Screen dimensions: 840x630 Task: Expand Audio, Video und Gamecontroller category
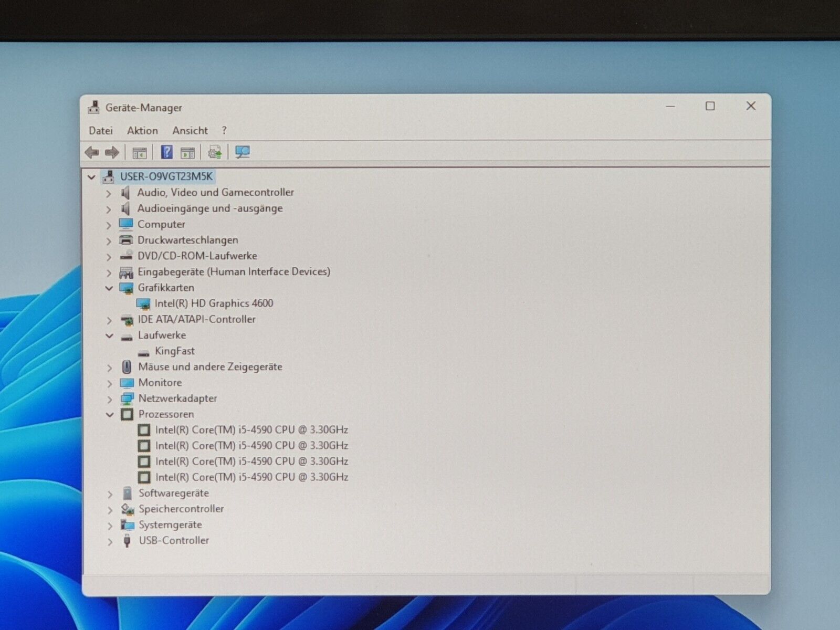(109, 193)
